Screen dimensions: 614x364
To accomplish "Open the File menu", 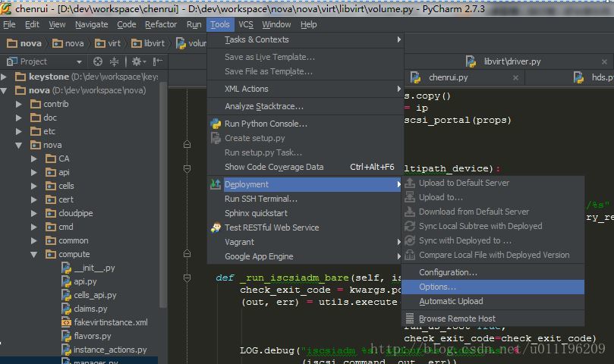I will [x=9, y=24].
